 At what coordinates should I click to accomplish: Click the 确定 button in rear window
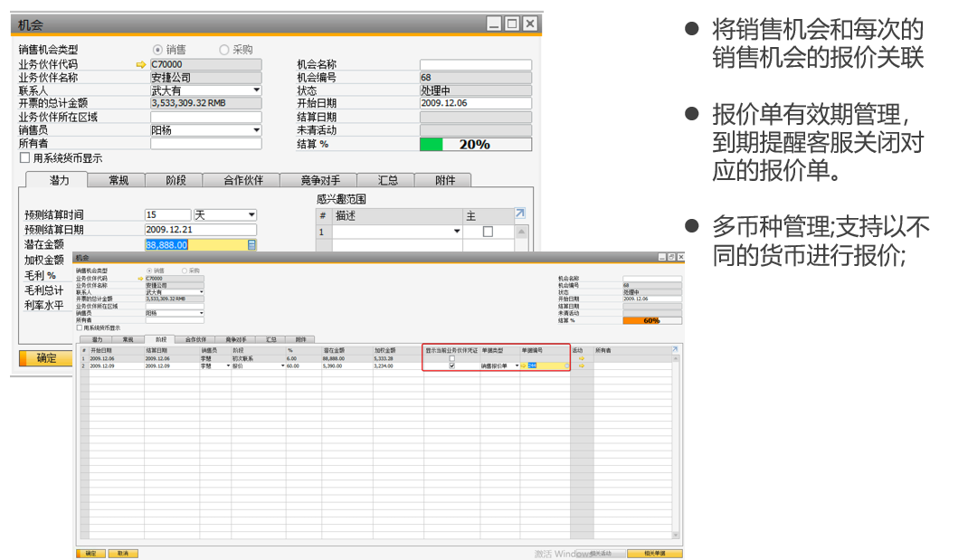pyautogui.click(x=45, y=358)
